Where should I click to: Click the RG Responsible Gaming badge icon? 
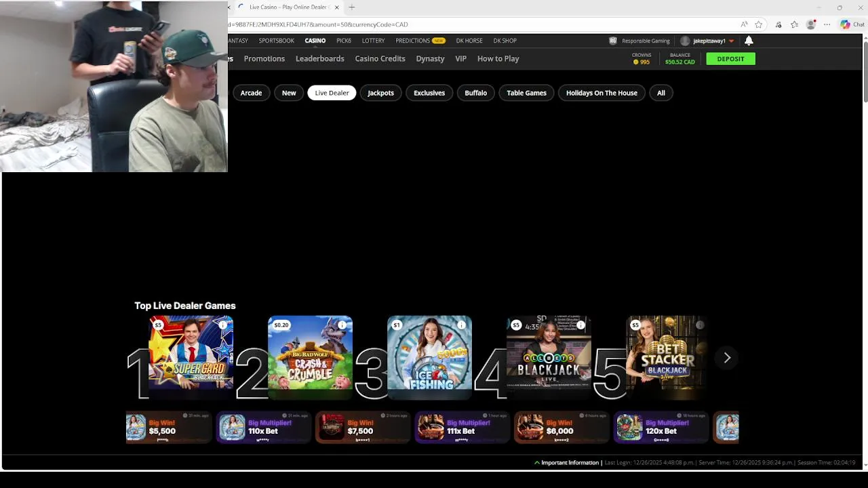(613, 41)
